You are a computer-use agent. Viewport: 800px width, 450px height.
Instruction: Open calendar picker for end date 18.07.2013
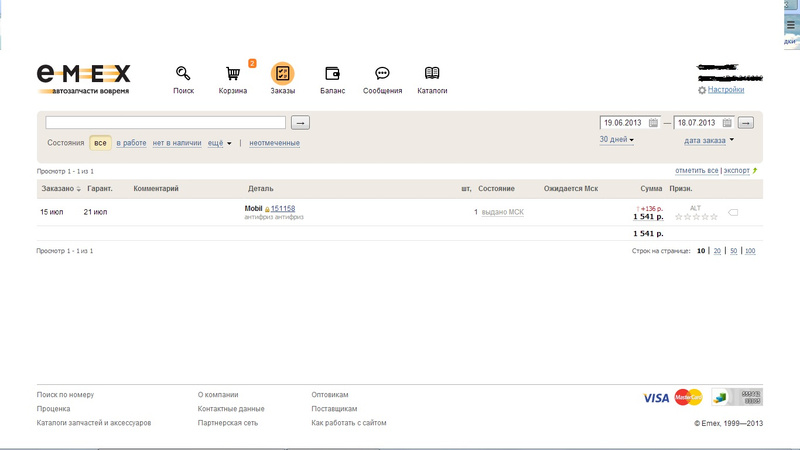click(727, 123)
